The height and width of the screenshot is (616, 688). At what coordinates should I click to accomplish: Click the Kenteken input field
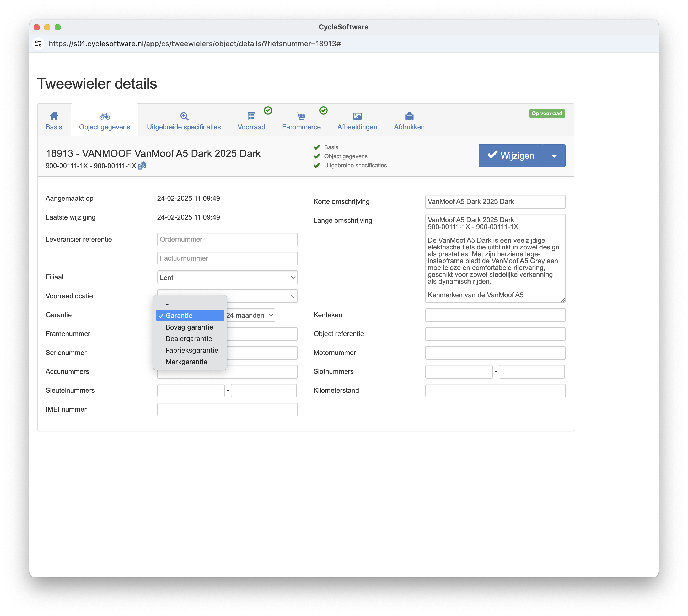[x=495, y=315]
